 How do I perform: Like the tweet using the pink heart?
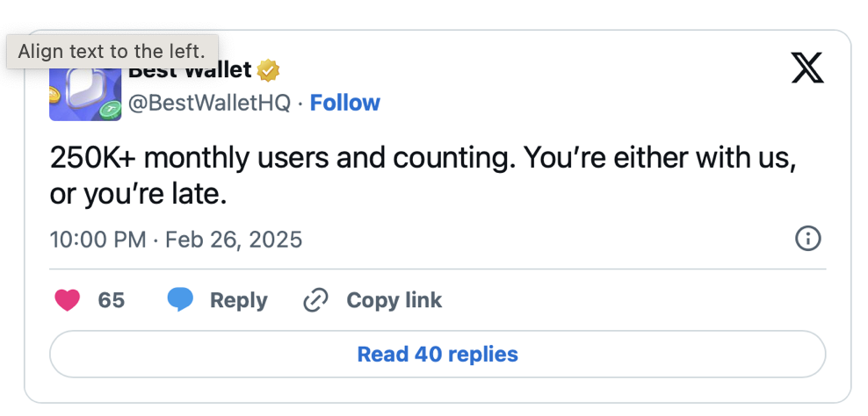[x=68, y=300]
